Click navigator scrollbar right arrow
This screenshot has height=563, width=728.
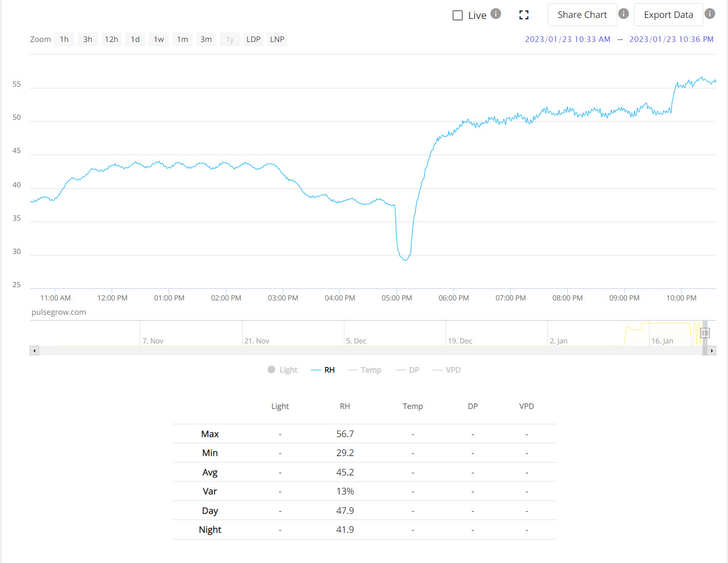[x=712, y=351]
